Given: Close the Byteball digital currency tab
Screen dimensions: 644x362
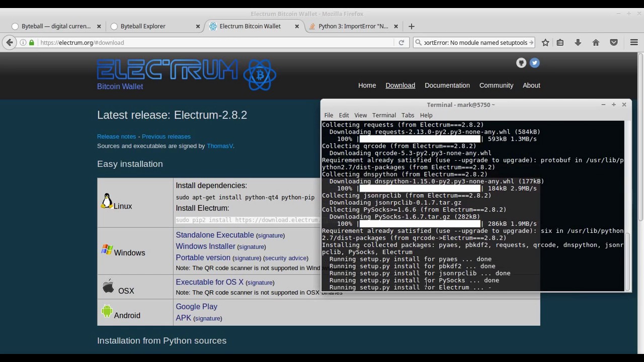Looking at the screenshot, I should point(99,26).
